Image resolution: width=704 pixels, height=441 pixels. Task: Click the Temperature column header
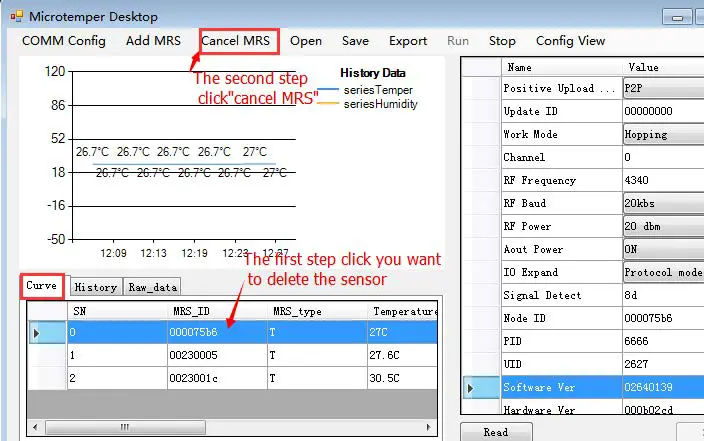click(402, 311)
